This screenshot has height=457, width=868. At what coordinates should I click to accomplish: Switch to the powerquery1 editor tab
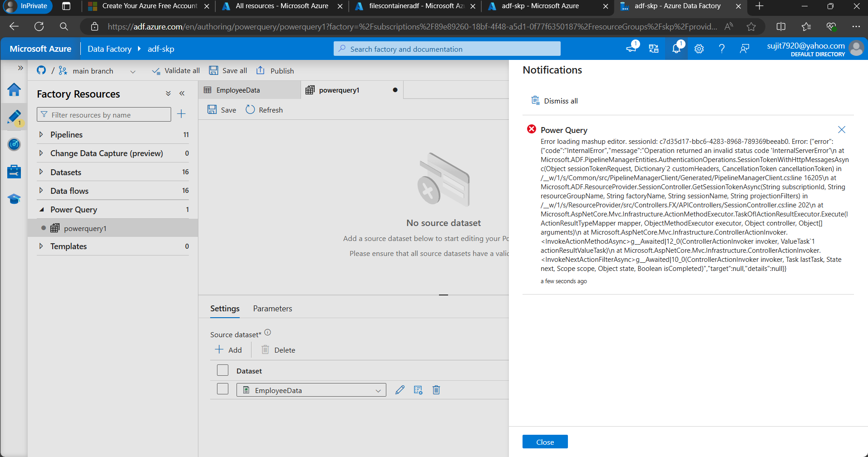pos(352,90)
